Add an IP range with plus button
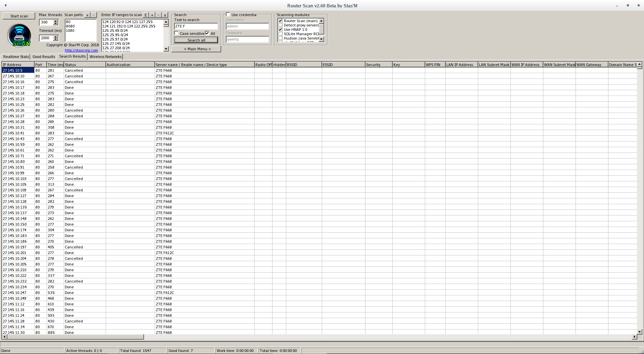The height and width of the screenshot is (354, 644). click(152, 15)
